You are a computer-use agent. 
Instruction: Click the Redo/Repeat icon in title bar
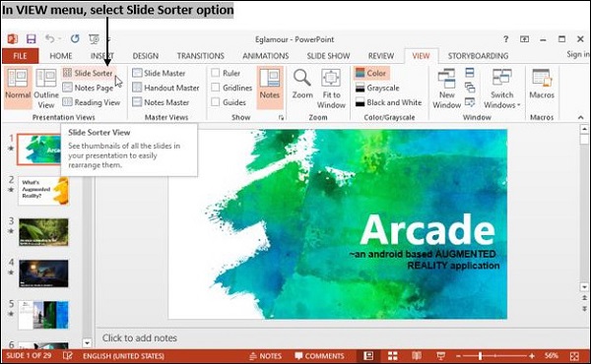(x=75, y=38)
